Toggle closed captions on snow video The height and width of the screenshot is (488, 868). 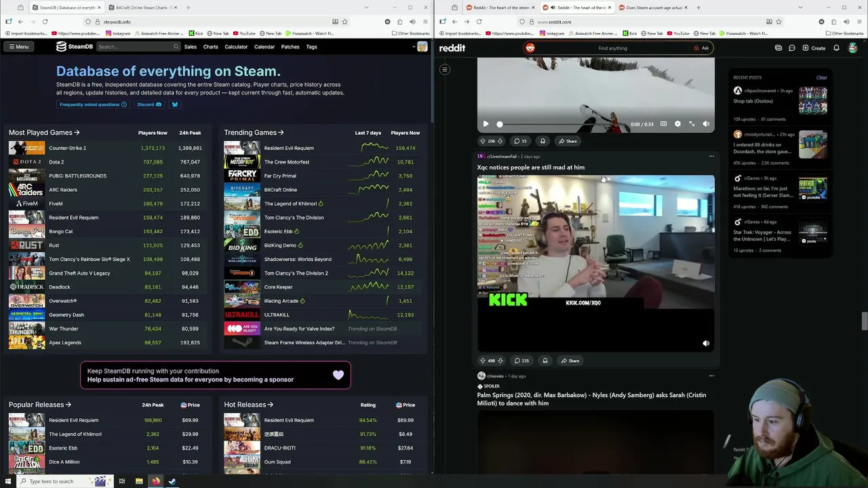tap(663, 124)
